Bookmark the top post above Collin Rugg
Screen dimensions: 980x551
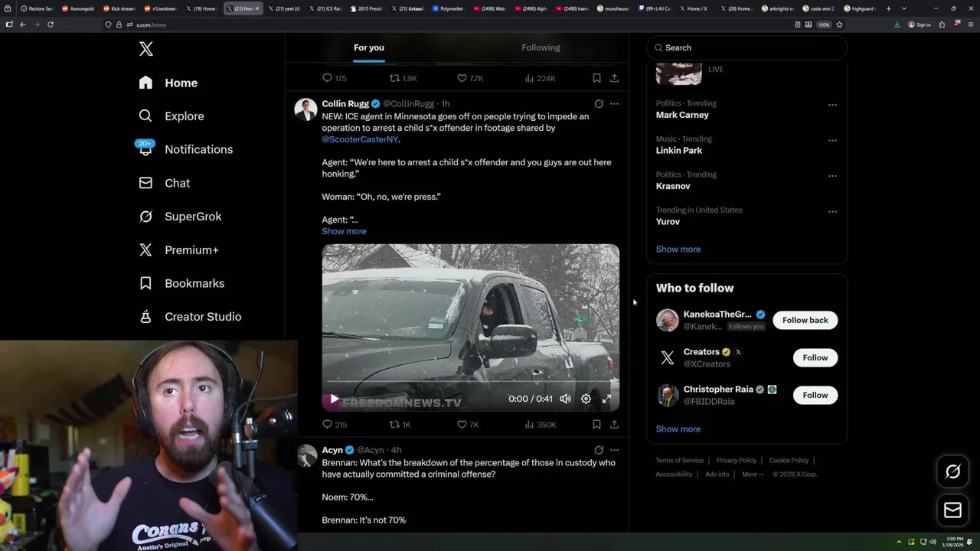click(x=596, y=78)
